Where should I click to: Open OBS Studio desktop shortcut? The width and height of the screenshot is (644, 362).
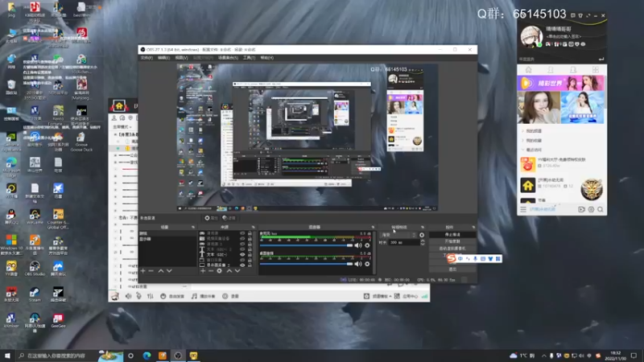click(35, 269)
